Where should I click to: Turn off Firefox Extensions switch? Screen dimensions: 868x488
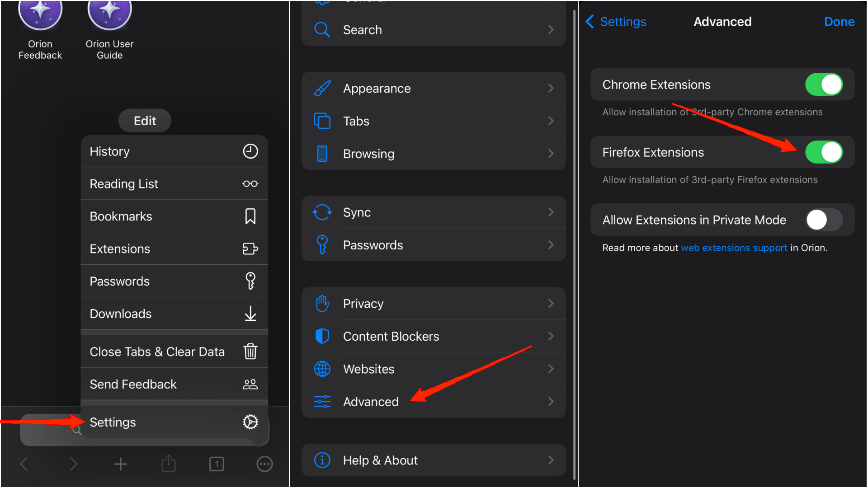[x=824, y=152]
